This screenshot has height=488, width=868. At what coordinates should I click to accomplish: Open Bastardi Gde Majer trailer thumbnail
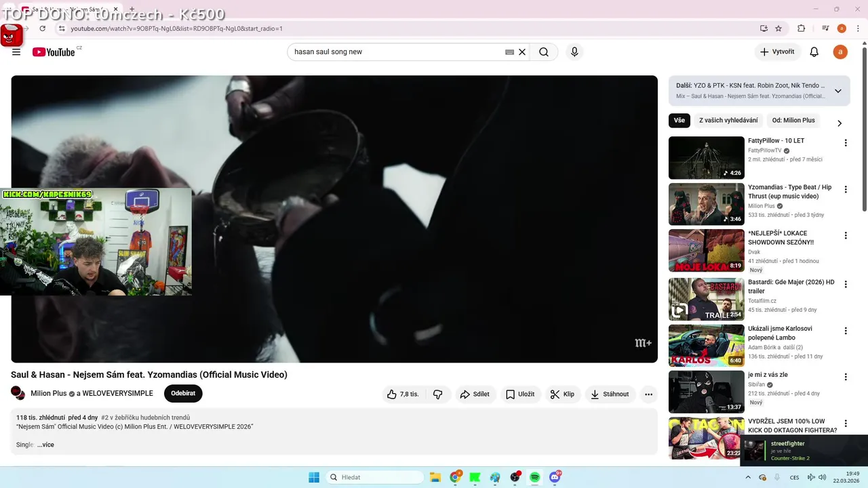click(707, 299)
